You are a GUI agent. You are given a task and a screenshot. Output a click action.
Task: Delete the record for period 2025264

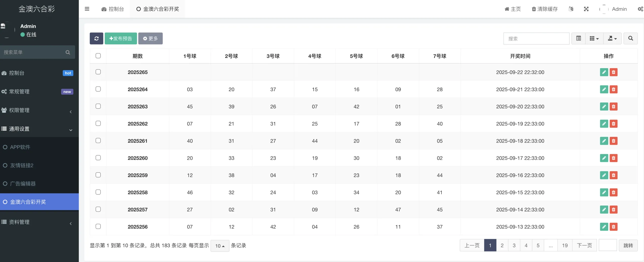613,89
